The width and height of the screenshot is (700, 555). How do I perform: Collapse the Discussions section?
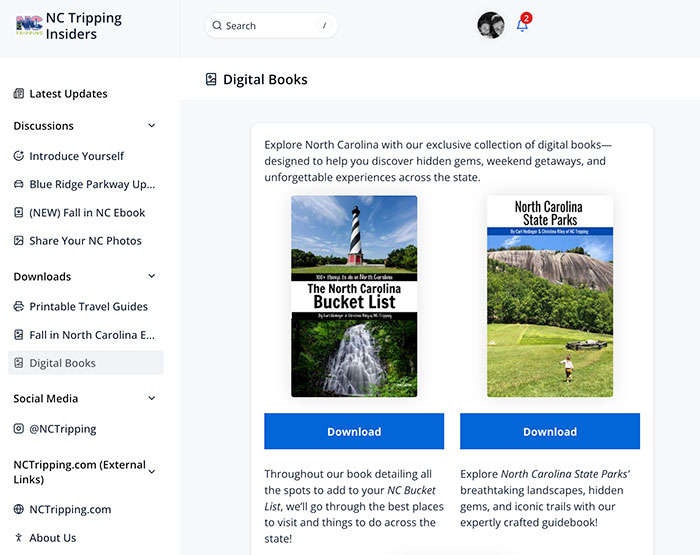[x=152, y=125]
